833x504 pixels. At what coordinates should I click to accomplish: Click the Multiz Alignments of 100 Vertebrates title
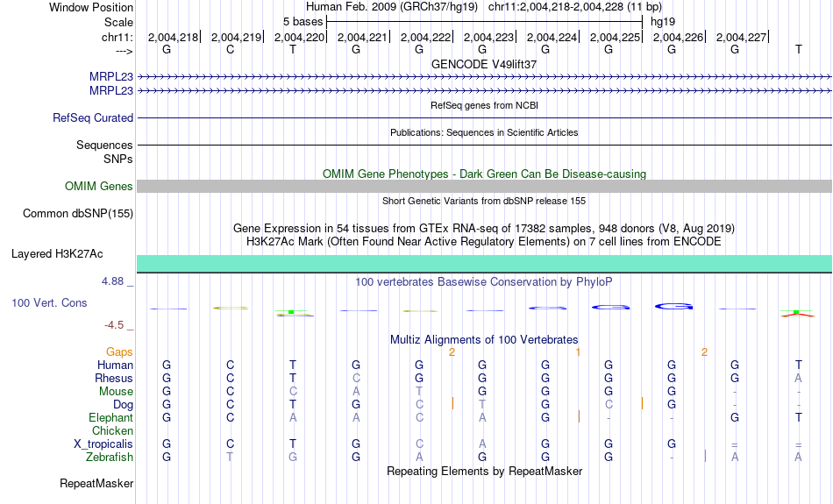(x=484, y=339)
